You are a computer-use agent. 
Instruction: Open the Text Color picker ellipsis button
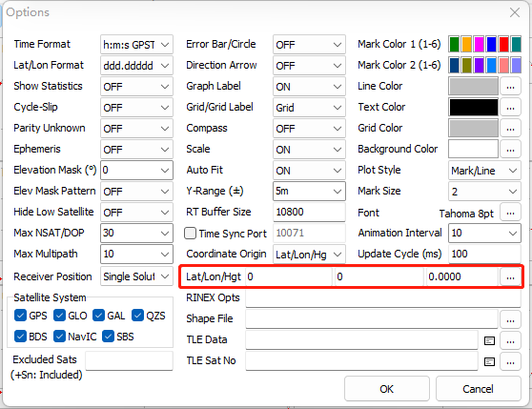[x=510, y=108]
